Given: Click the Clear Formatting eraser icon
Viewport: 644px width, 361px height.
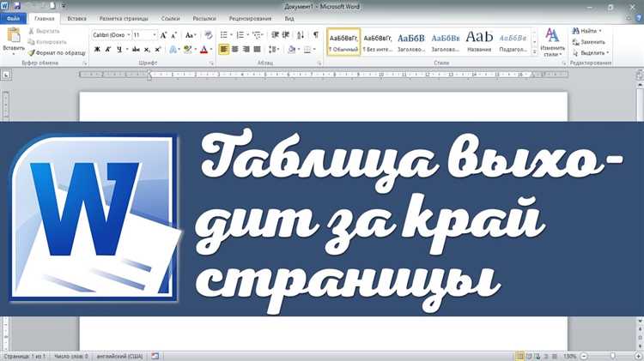Looking at the screenshot, I should click(x=209, y=35).
